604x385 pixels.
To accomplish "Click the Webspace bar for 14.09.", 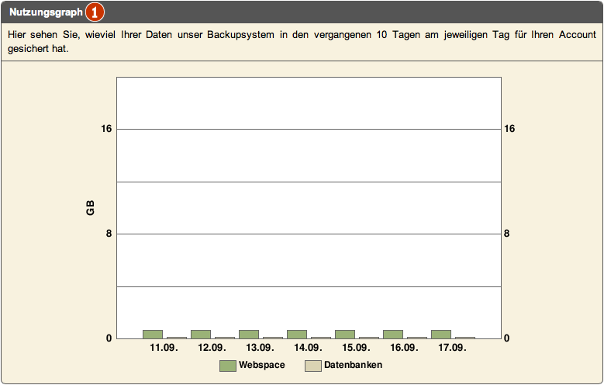I will [x=297, y=334].
